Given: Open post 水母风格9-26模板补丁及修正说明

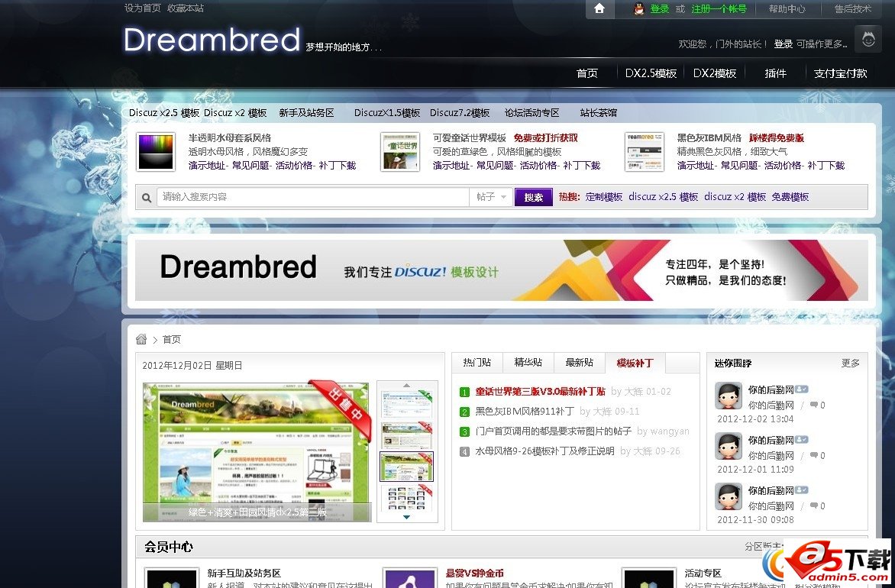Looking at the screenshot, I should tap(544, 451).
